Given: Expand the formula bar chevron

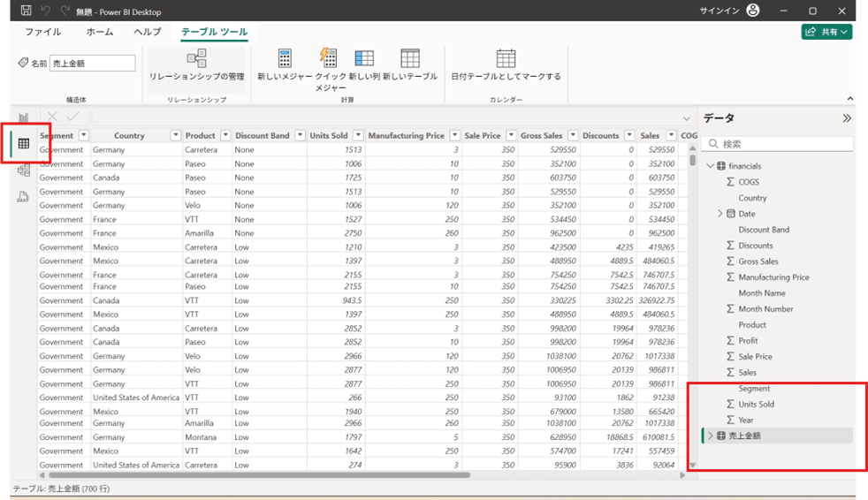Looking at the screenshot, I should pos(687,118).
